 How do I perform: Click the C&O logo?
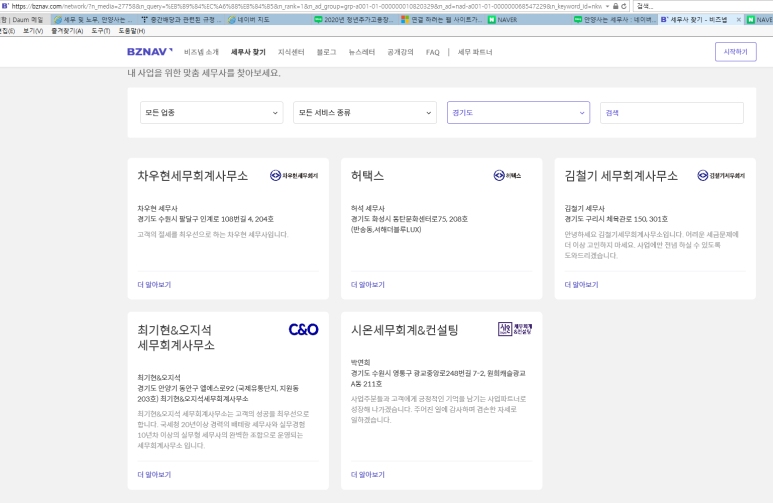[303, 329]
